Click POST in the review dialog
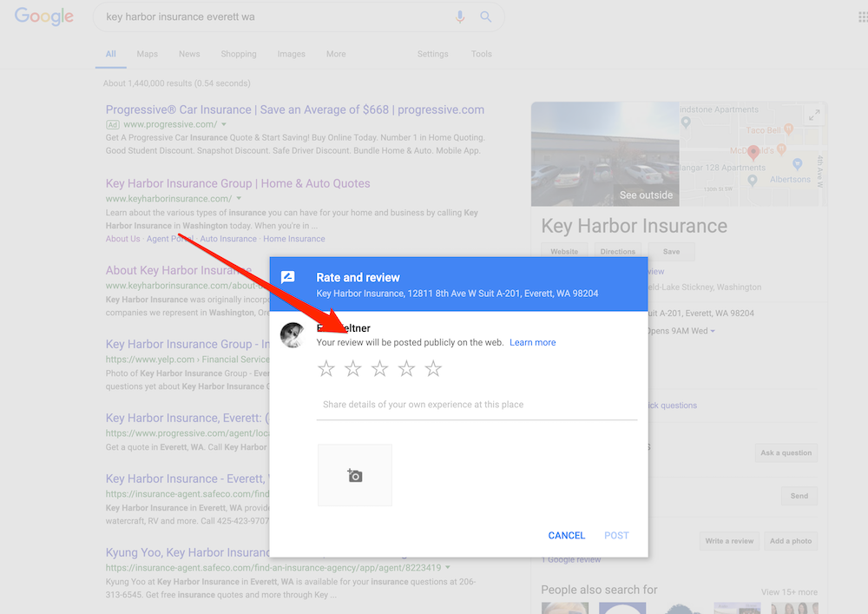868x614 pixels. (616, 535)
